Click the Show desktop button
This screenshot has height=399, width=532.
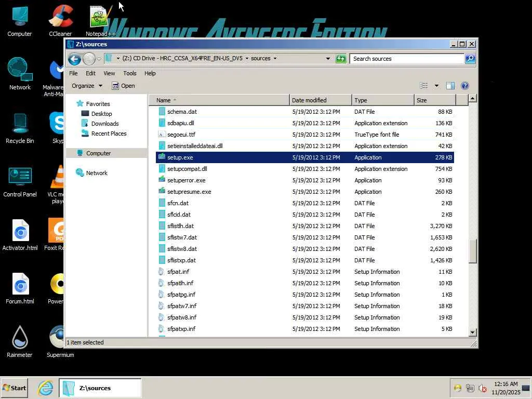[x=526, y=388]
